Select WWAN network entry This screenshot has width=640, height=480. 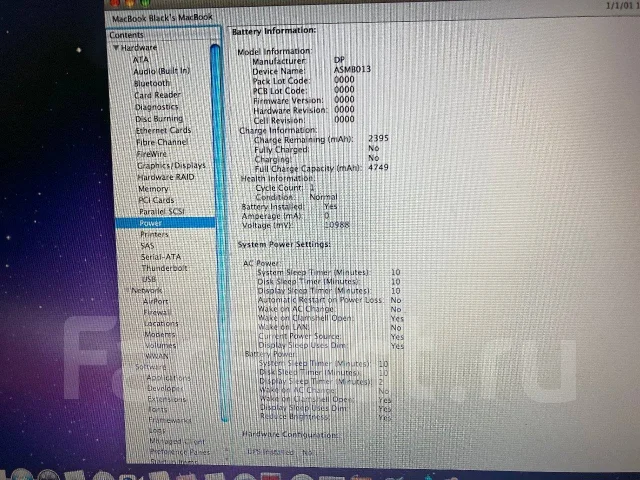tap(157, 356)
